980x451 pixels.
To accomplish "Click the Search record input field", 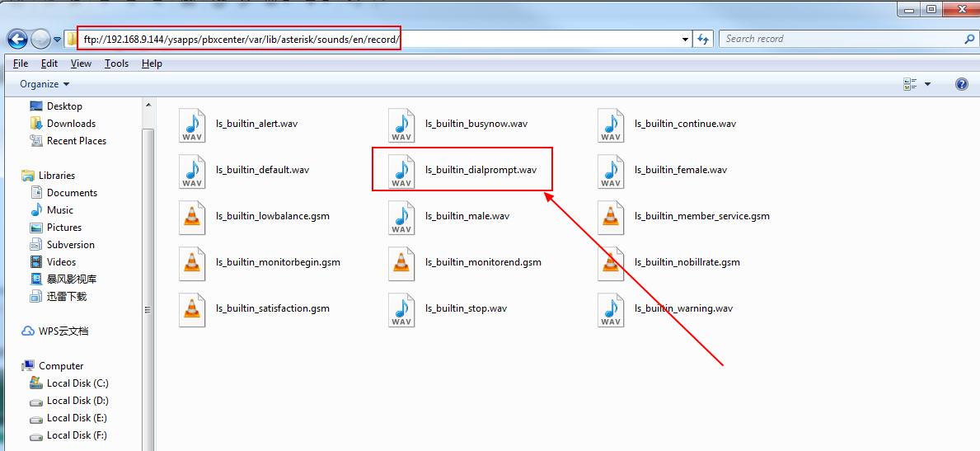I will point(841,39).
